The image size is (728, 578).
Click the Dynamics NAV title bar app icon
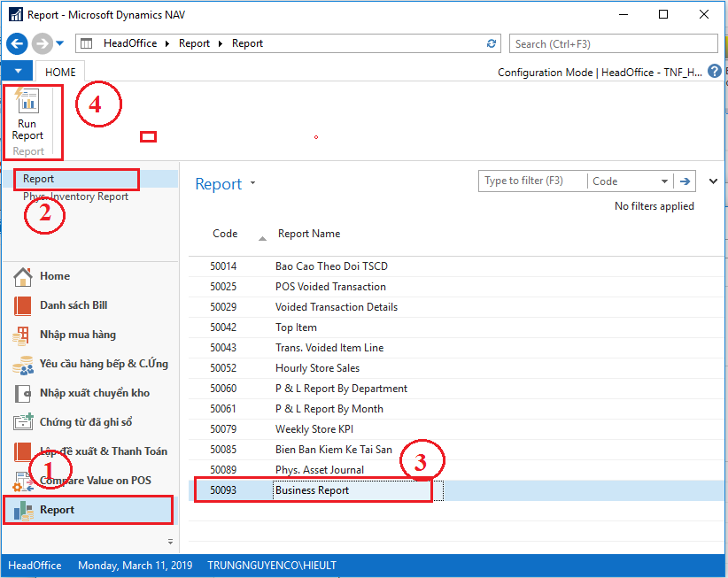(16, 14)
